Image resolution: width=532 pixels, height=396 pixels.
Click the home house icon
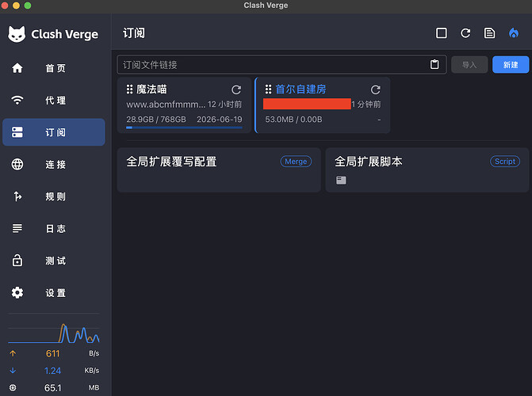(x=17, y=68)
